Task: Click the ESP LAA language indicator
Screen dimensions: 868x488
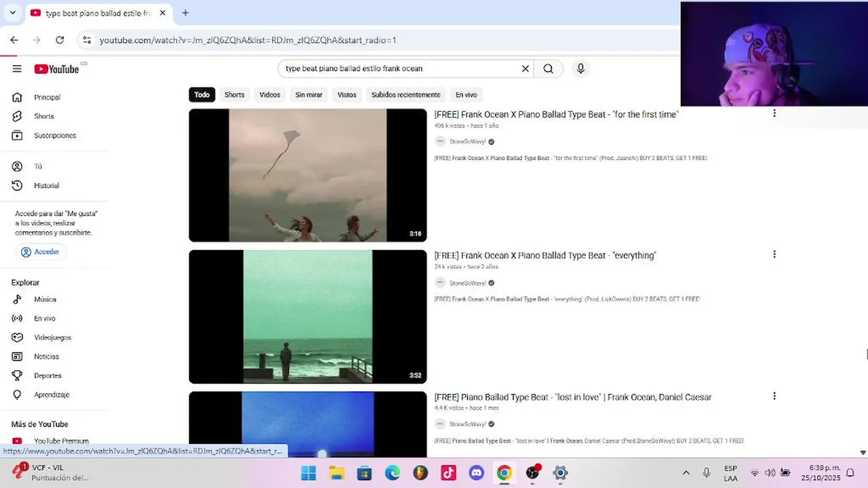Action: [x=730, y=472]
